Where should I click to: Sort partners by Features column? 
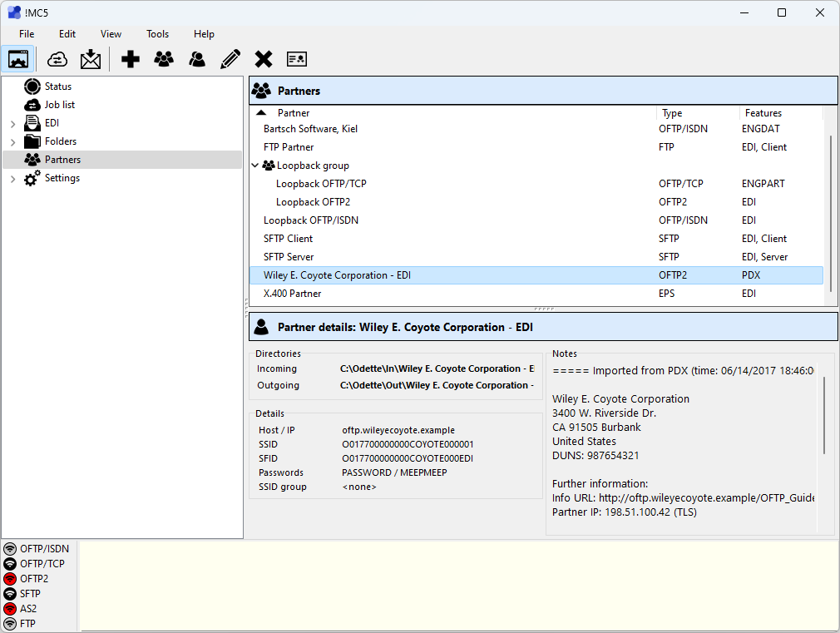point(781,113)
